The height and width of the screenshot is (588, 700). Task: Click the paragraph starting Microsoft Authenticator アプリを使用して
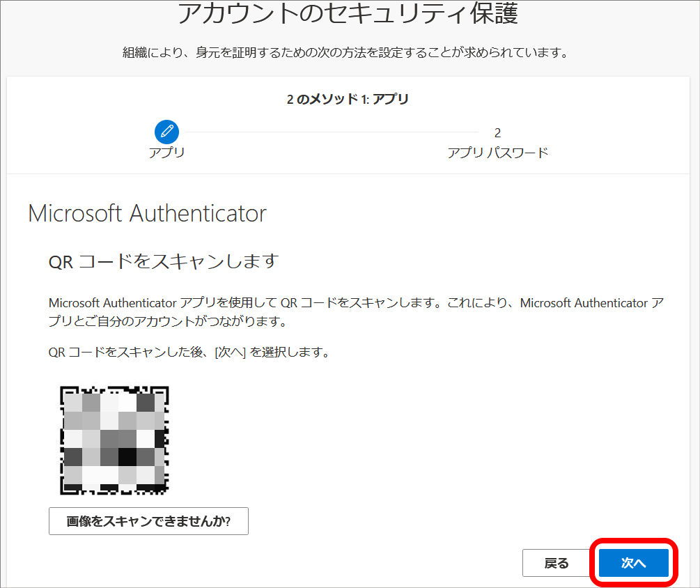coord(356,311)
